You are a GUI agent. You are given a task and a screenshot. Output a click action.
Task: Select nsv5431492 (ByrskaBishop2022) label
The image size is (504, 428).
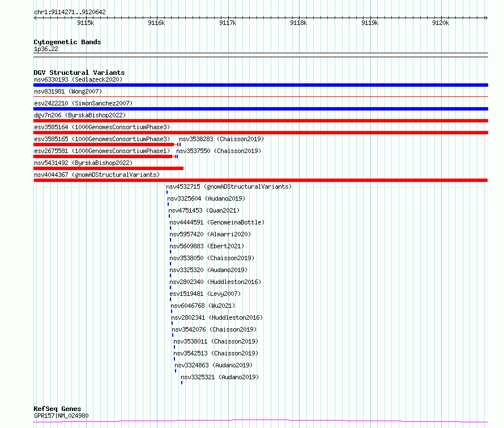[x=83, y=163]
